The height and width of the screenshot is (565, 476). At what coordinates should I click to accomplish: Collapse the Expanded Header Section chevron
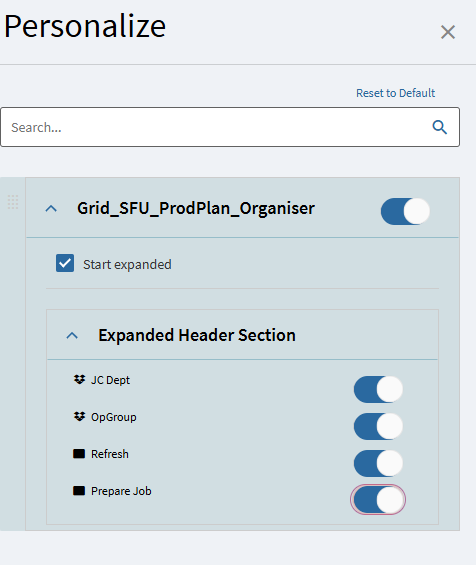[72, 335]
